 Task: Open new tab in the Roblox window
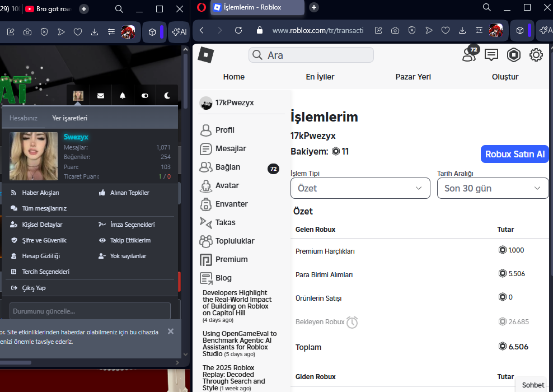[313, 7]
